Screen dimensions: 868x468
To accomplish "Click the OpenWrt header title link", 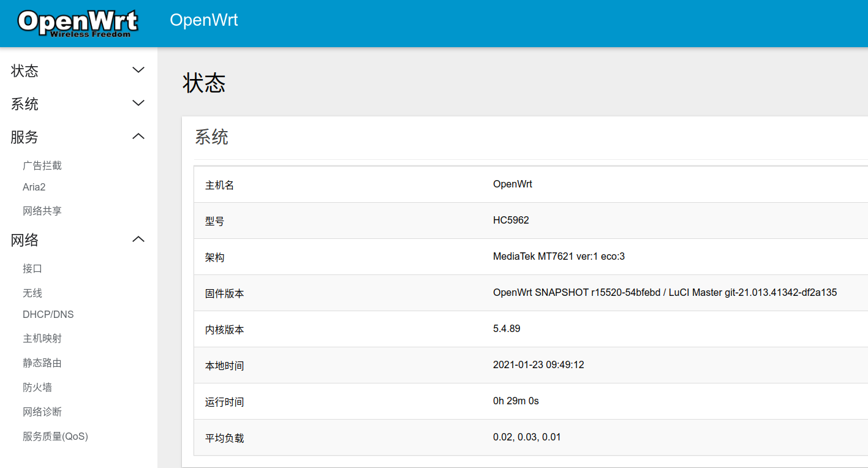I will (x=203, y=20).
